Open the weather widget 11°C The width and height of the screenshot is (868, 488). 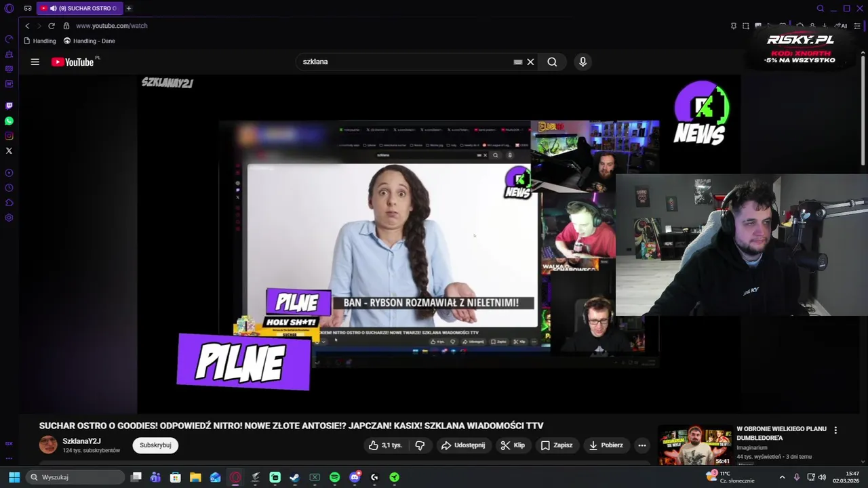coord(731,477)
